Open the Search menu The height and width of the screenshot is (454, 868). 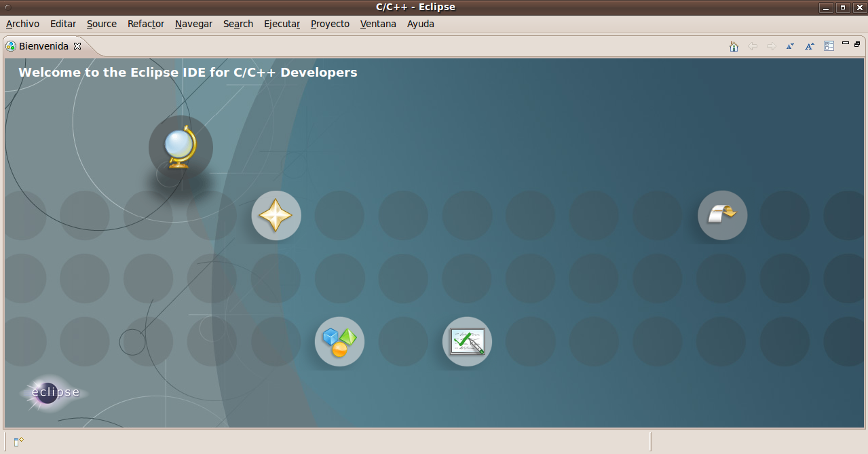(x=238, y=24)
